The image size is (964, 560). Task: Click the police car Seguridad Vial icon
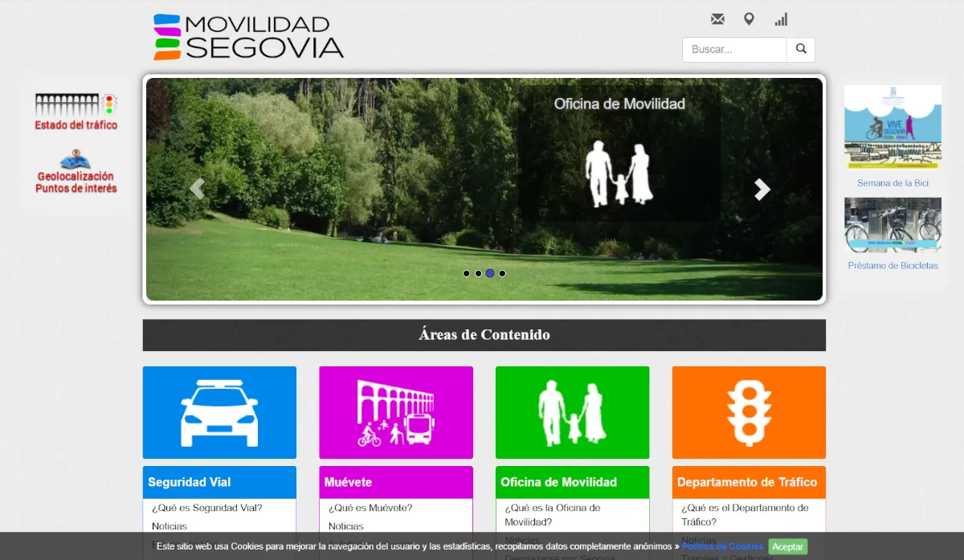pos(219,412)
